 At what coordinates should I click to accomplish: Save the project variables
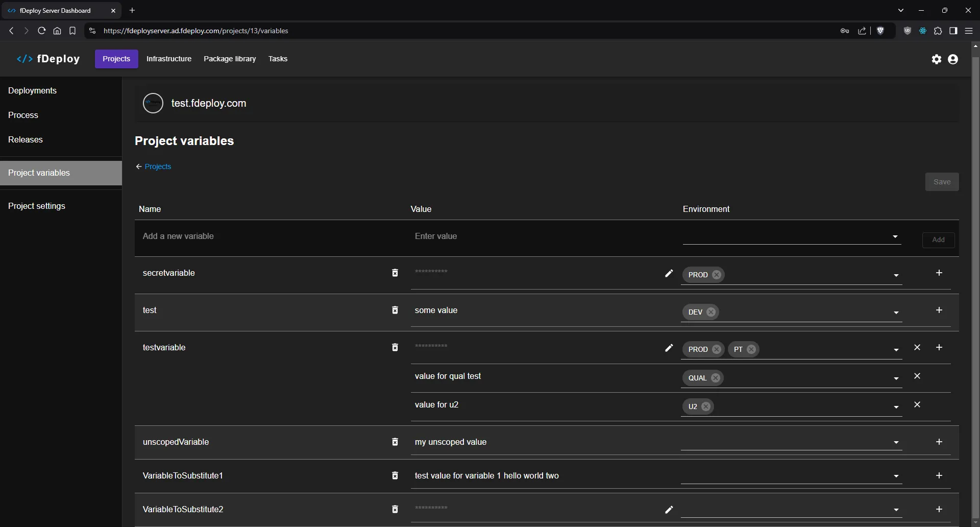[942, 181]
